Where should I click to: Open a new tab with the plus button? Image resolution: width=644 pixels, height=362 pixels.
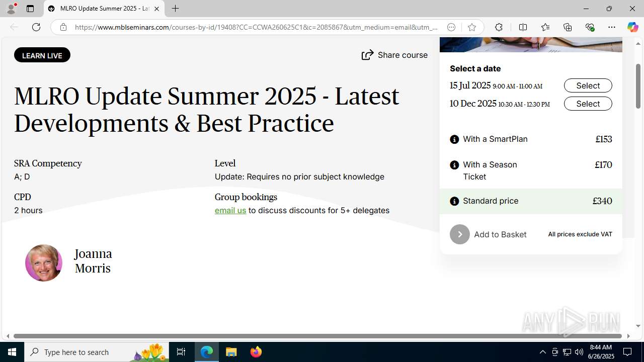click(175, 9)
